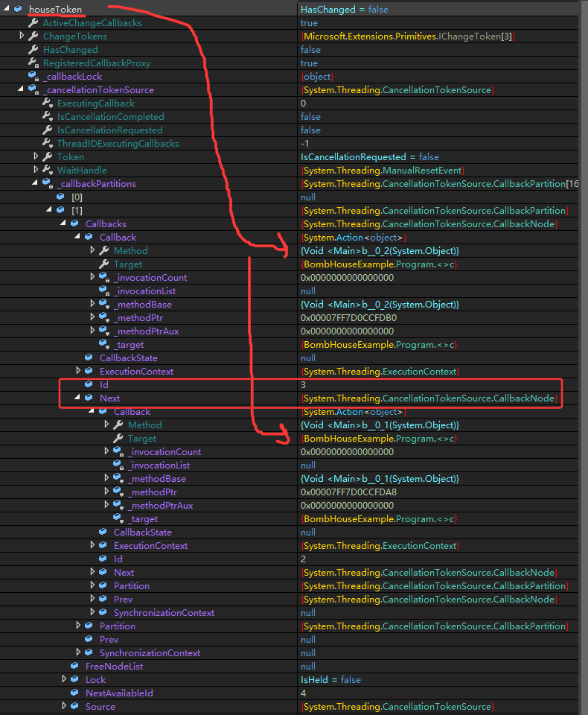The image size is (588, 715).
Task: Click the wrench icon beside ActiveChangeCallbacks
Action: point(33,23)
